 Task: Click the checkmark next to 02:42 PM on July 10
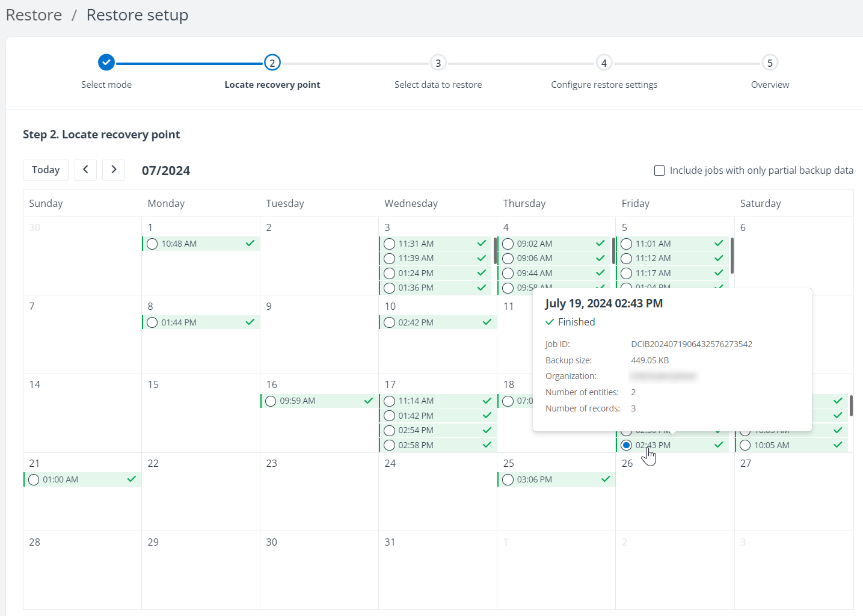coord(485,322)
